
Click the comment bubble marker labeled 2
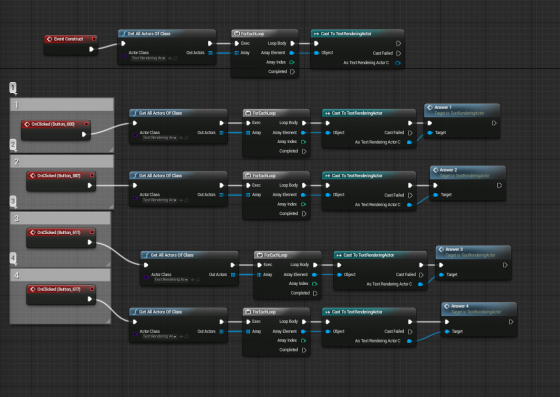(13, 145)
